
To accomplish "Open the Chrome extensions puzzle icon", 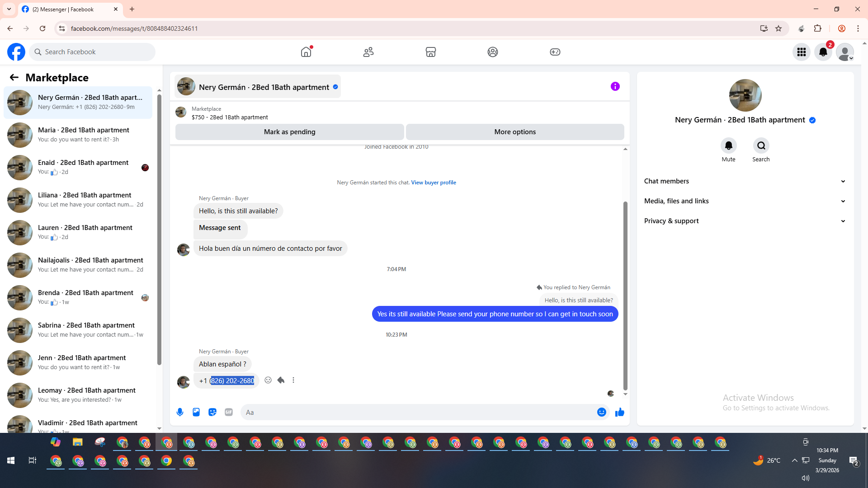I will (817, 28).
